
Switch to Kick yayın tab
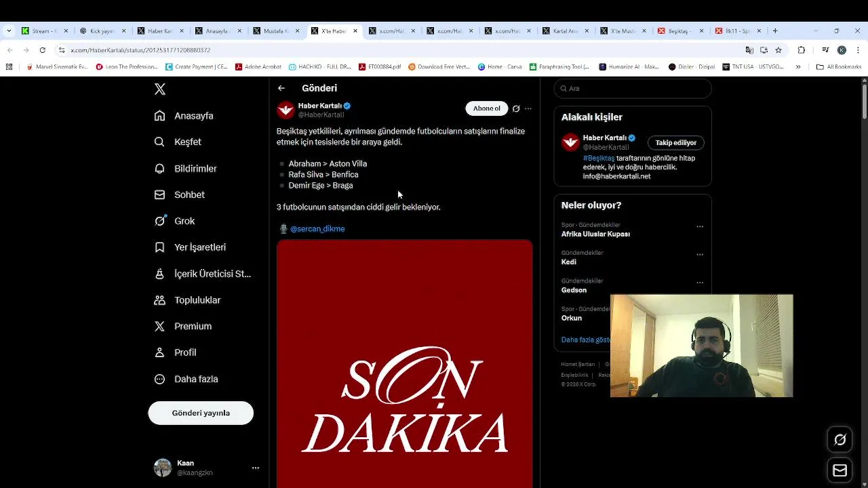pos(102,30)
